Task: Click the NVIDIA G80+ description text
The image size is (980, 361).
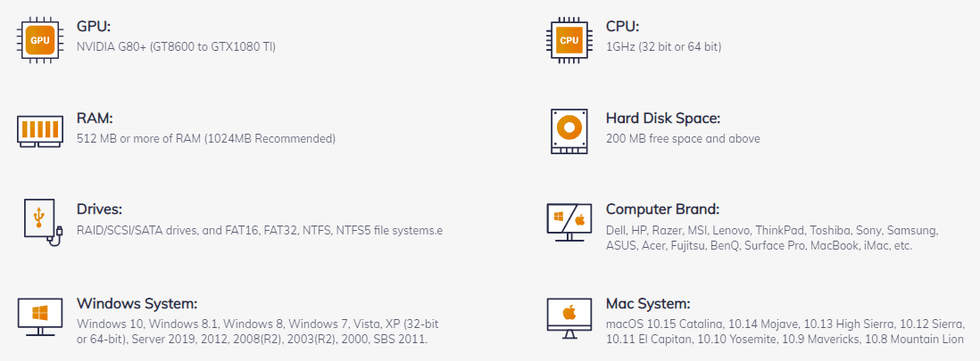Action: pyautogui.click(x=176, y=47)
